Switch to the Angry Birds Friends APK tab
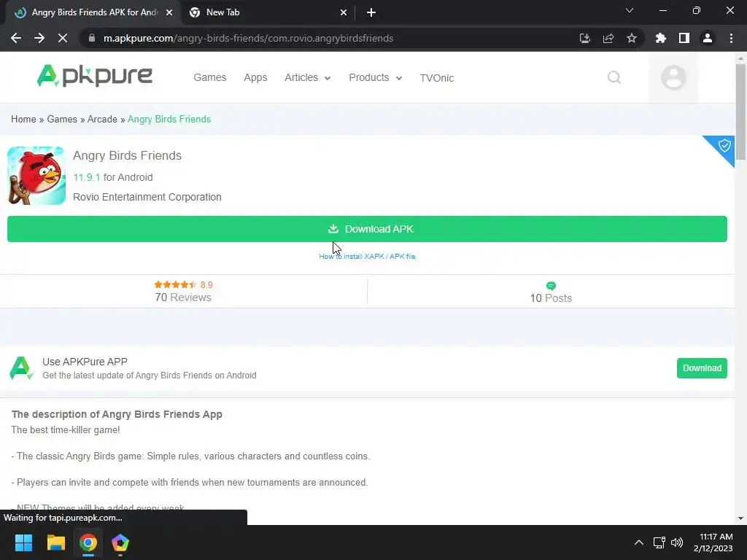This screenshot has width=747, height=560. point(93,13)
